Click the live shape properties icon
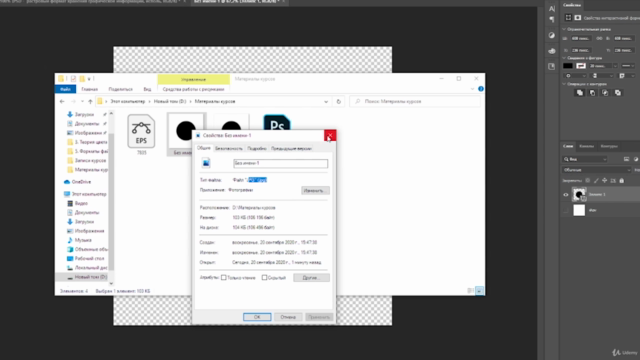The width and height of the screenshot is (640, 360). [x=568, y=18]
